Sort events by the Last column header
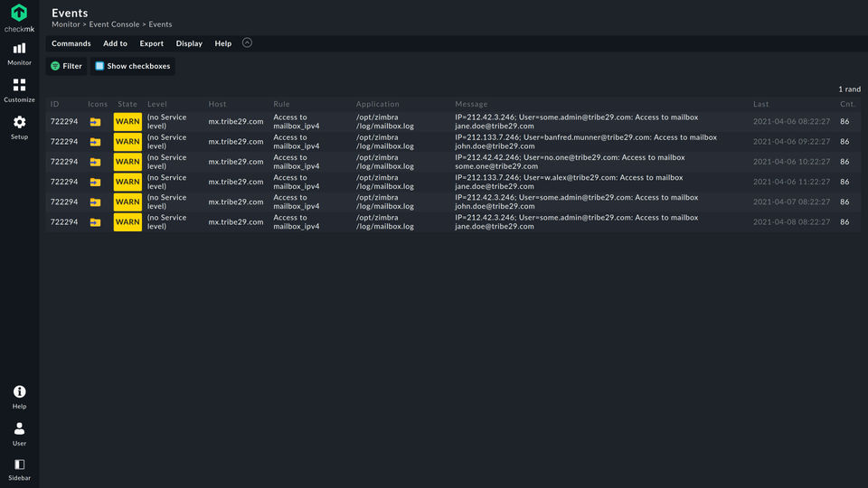Image resolution: width=868 pixels, height=488 pixels. click(761, 104)
